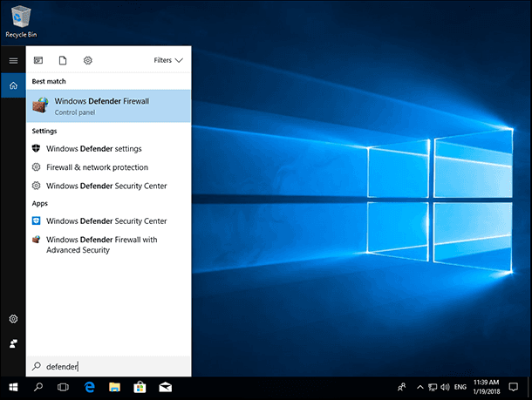Screen dimensions: 532x400
Task: Click the Settings section heading
Action: click(x=44, y=131)
